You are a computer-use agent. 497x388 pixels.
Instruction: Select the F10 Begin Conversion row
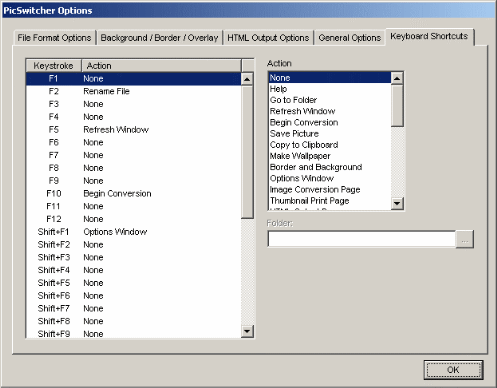pyautogui.click(x=134, y=194)
